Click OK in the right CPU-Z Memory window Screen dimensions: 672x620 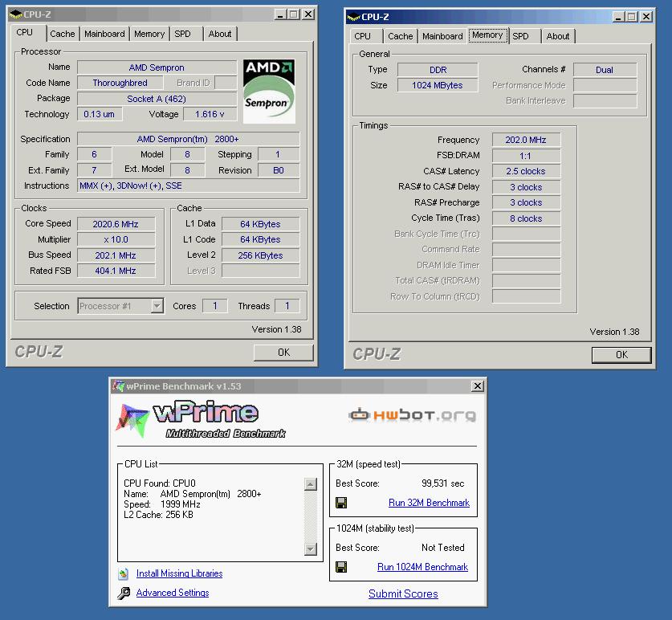tap(622, 355)
